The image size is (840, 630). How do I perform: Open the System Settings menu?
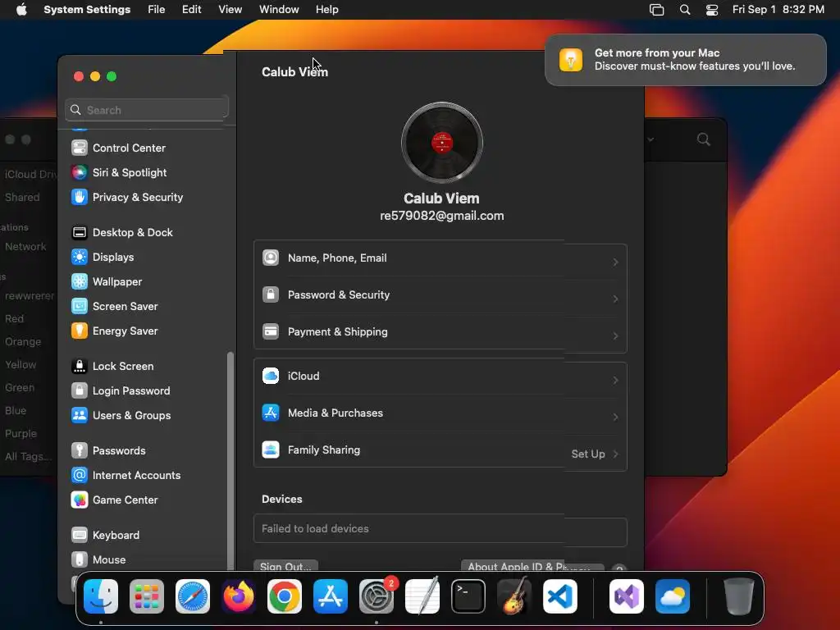(87, 10)
